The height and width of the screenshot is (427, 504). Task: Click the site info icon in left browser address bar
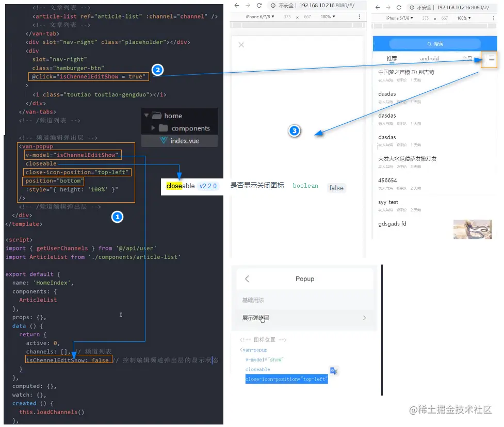pos(273,6)
